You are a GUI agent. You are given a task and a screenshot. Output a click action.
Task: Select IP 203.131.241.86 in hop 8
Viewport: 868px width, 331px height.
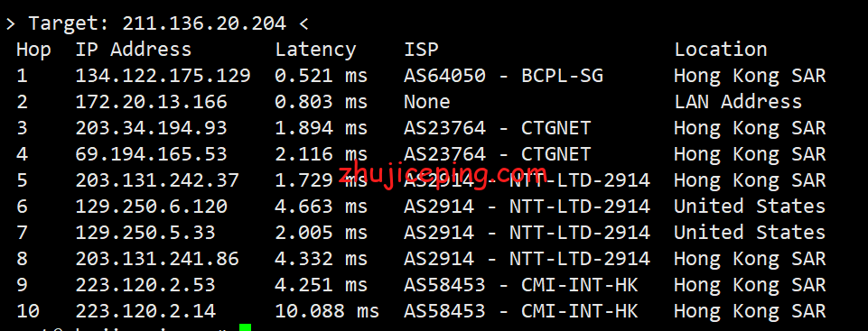(157, 259)
